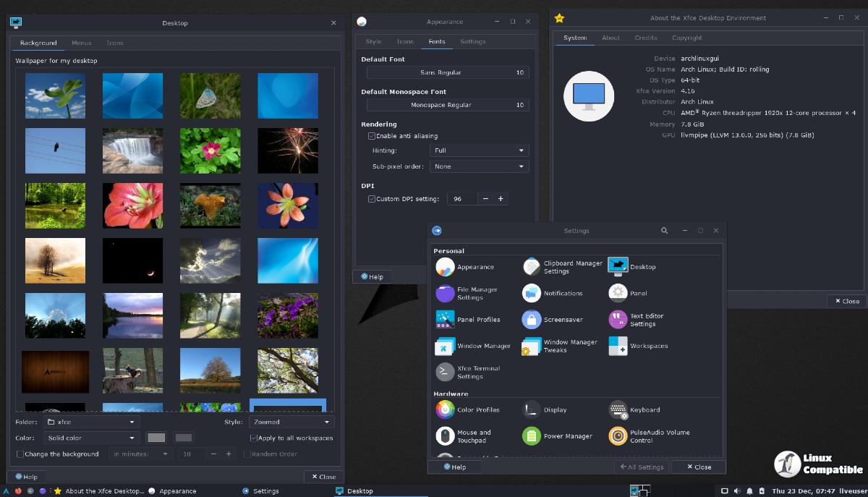Viewport: 868px width, 497px height.
Task: Click the first solid color swatch
Action: (156, 438)
